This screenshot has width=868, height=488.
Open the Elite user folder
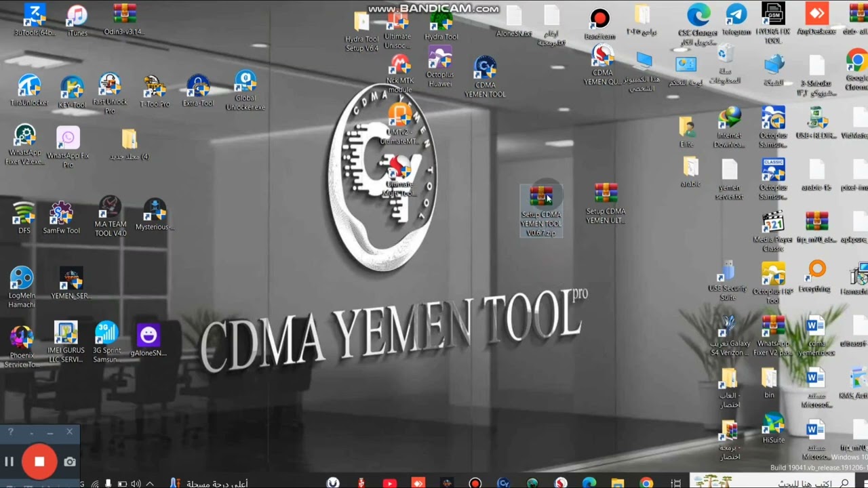(x=686, y=131)
